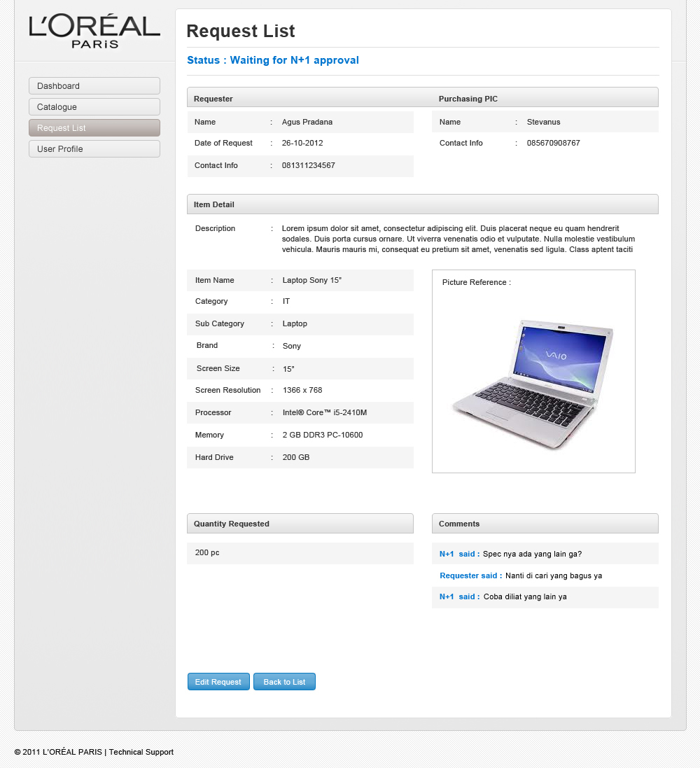Click the Comments panel header
The width and height of the screenshot is (700, 768).
pyautogui.click(x=459, y=524)
